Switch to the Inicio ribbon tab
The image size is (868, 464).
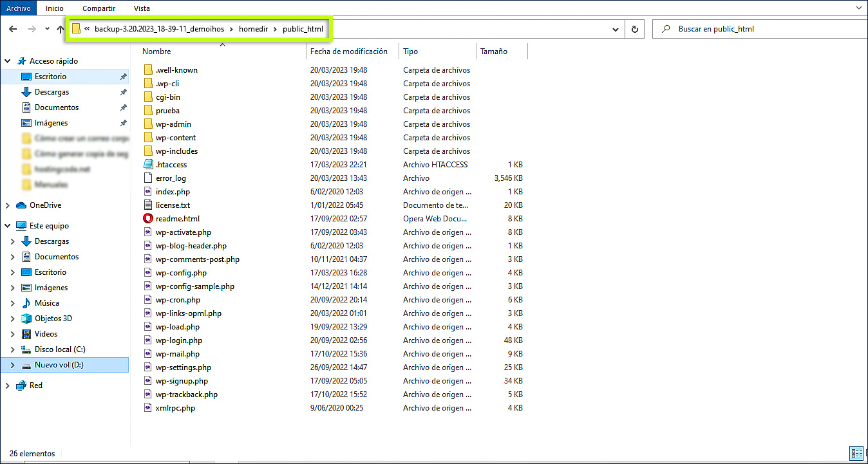point(55,8)
